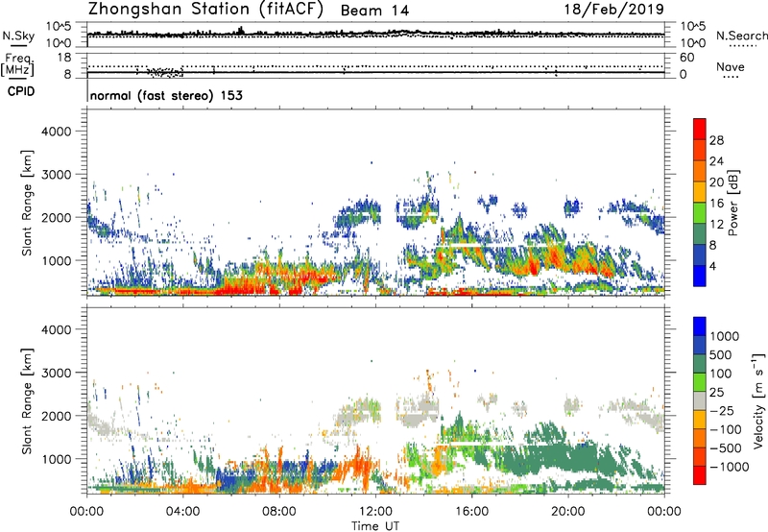This screenshot has height=532, width=768.
Task: Click the '100' velocity colorbar tick
Action: pos(720,374)
